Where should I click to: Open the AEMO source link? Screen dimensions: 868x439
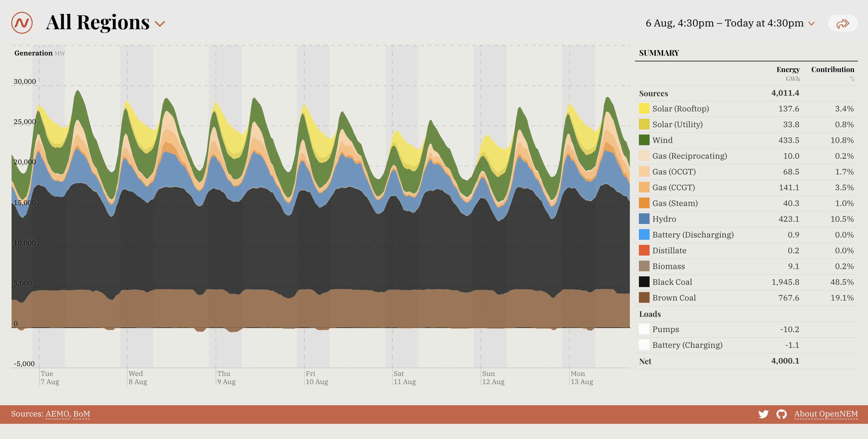pyautogui.click(x=57, y=414)
